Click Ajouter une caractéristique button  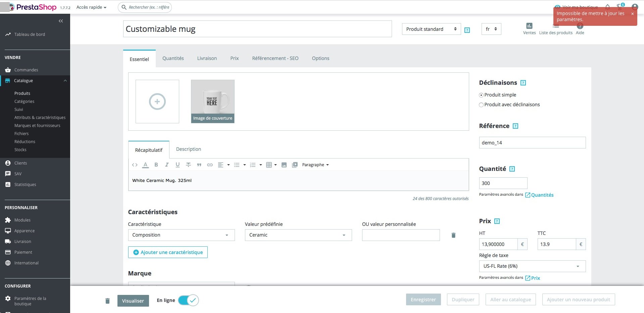tap(168, 252)
